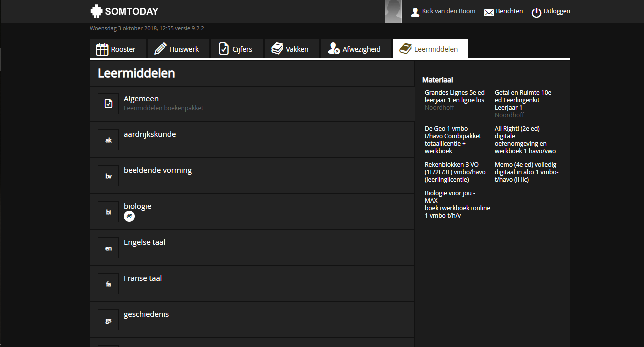
Task: Open Biologie voor jou - MAX material
Action: (x=458, y=204)
